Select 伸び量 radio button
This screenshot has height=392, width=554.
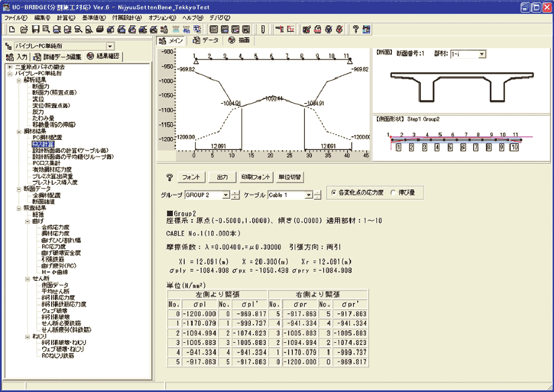point(393,193)
